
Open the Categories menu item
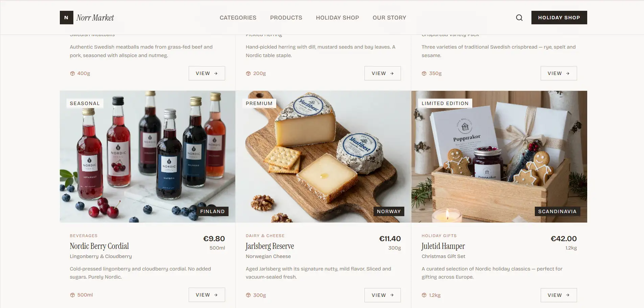pyautogui.click(x=238, y=18)
